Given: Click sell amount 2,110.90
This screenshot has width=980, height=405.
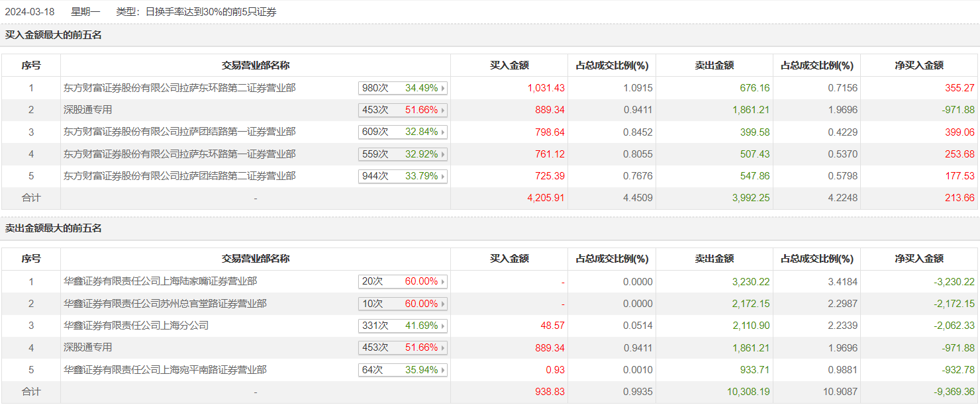Looking at the screenshot, I should click(751, 326).
